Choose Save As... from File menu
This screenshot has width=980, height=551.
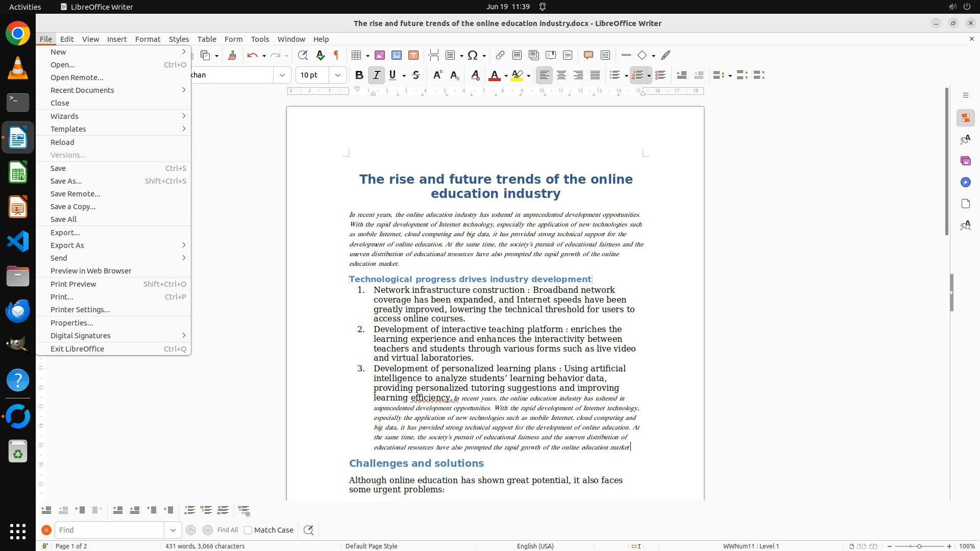(x=66, y=181)
